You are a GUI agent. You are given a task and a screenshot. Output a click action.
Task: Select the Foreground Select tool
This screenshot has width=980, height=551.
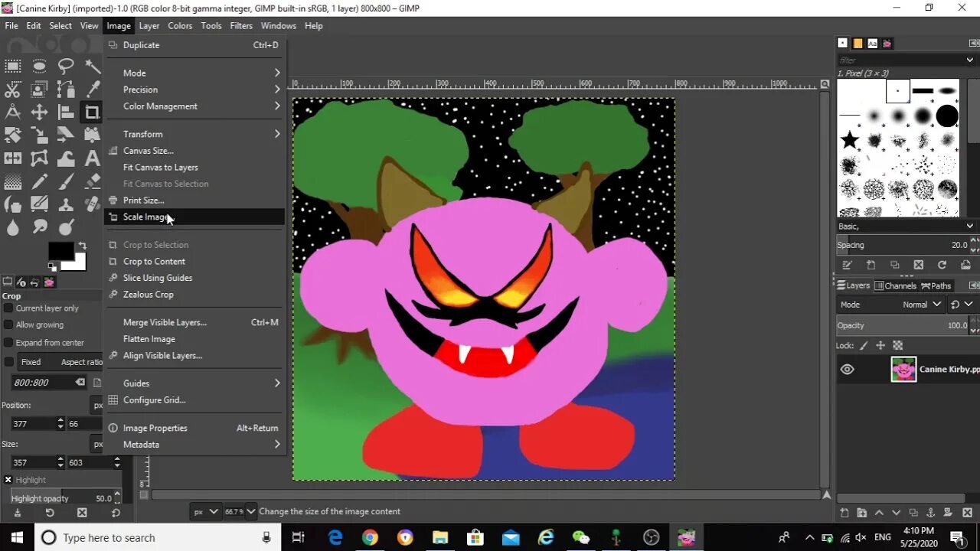(39, 90)
